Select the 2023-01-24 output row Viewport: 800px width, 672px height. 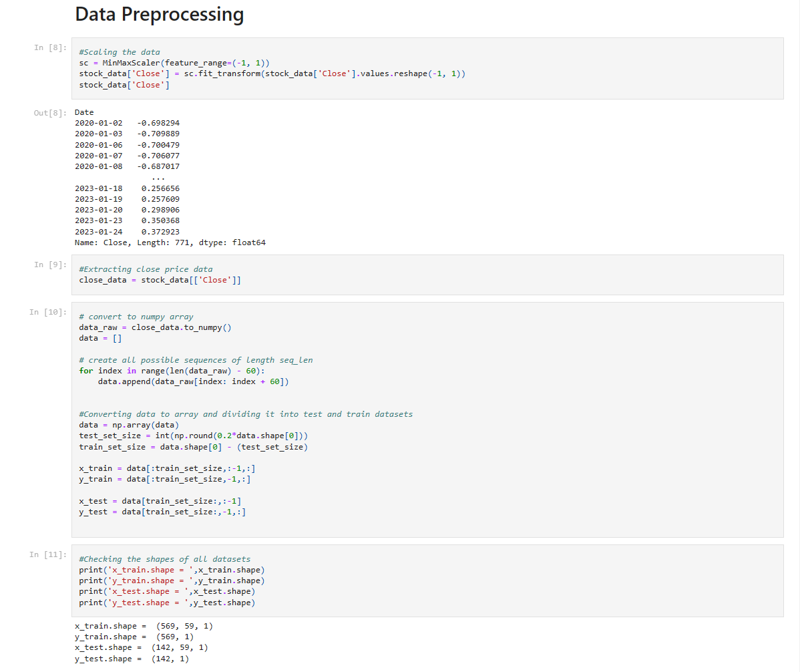[127, 232]
